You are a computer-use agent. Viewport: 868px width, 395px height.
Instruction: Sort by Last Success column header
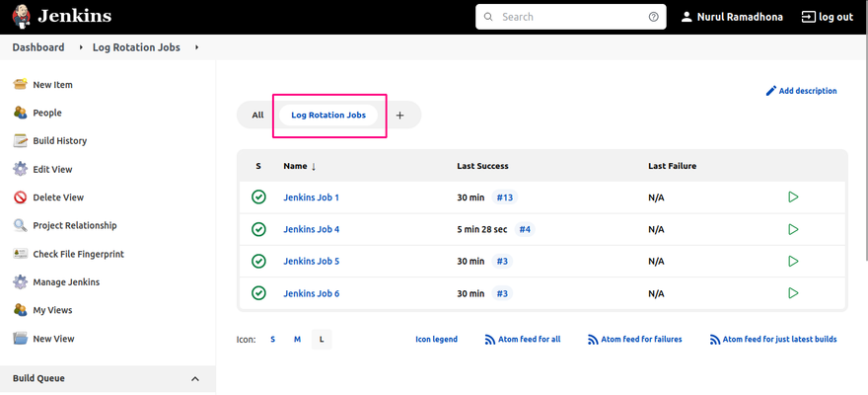point(482,166)
